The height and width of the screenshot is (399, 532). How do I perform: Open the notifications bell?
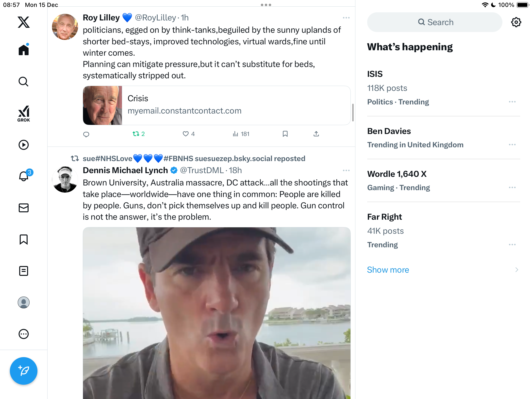(24, 176)
